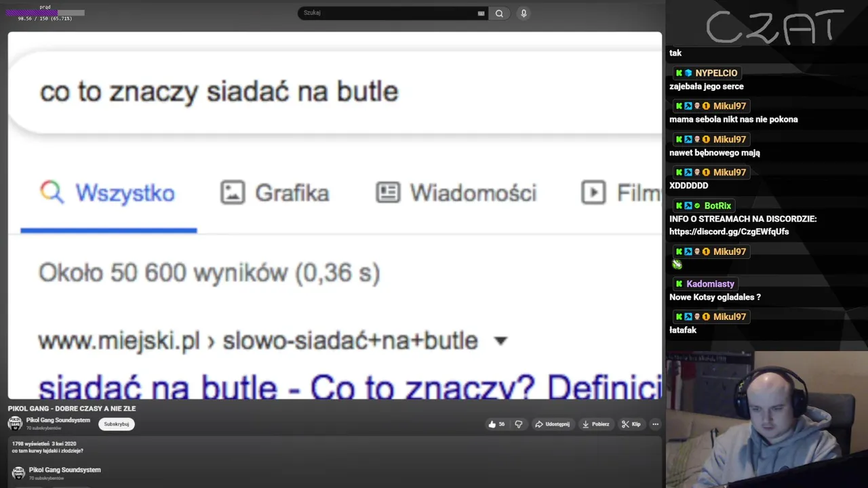Image resolution: width=868 pixels, height=488 pixels.
Task: Click the verified badge beside BotRix
Action: click(697, 206)
